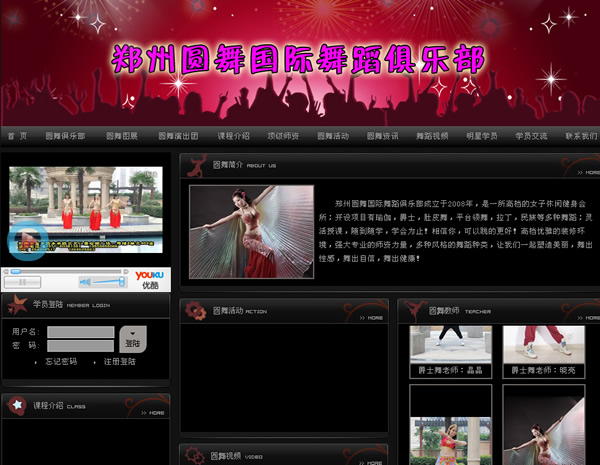
Task: Click the 郑州圆舞国际舞蹈俱乐部 banner title
Action: click(x=298, y=59)
